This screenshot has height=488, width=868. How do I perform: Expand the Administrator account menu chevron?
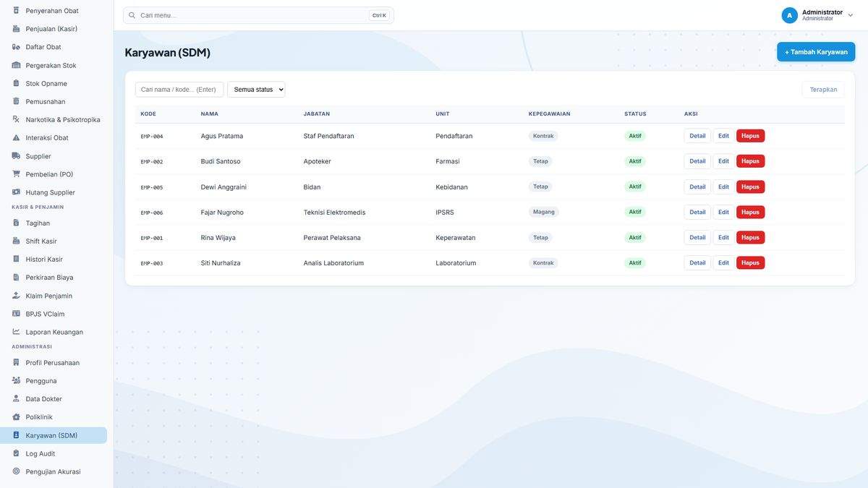point(850,15)
